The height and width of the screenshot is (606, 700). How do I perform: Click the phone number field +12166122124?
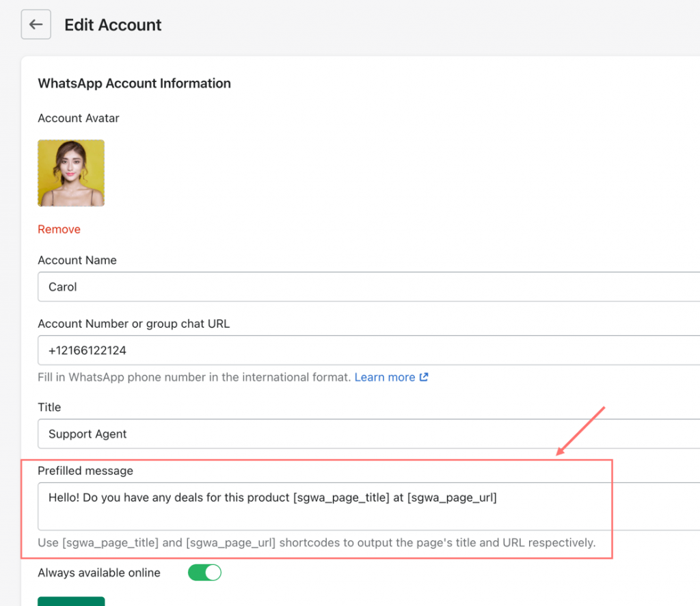pyautogui.click(x=369, y=350)
